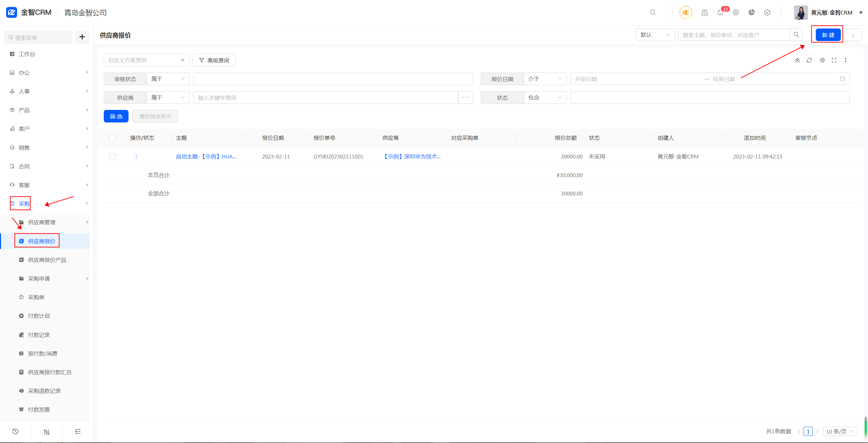Viewport: 868px width, 443px height.
Task: Expand the 办公 menu
Action: pos(45,73)
